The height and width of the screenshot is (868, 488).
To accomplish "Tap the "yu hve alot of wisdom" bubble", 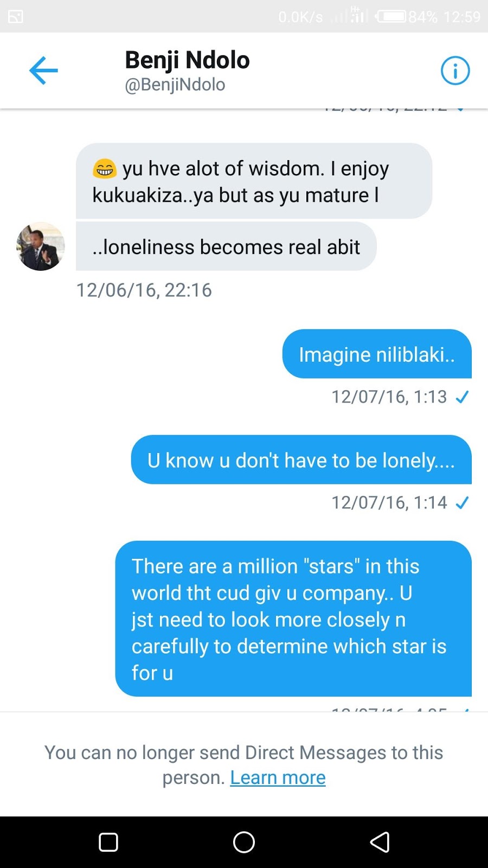I will [x=254, y=181].
